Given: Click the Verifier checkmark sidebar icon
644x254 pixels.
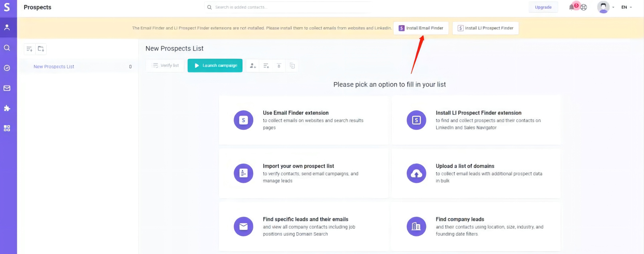Looking at the screenshot, I should pyautogui.click(x=7, y=68).
